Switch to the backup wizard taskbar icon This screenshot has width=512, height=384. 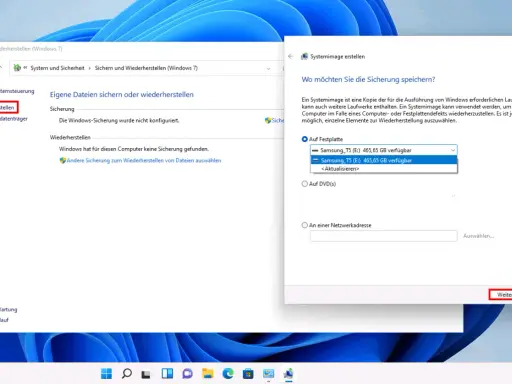tap(289, 374)
